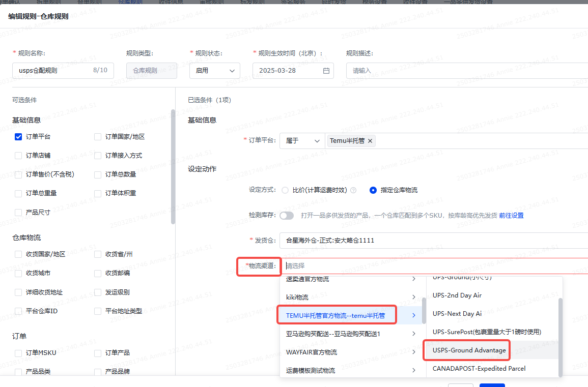Screen dimensions: 588x387
Task: Tick the 收货国家/地区 checkbox
Action: pos(18,254)
